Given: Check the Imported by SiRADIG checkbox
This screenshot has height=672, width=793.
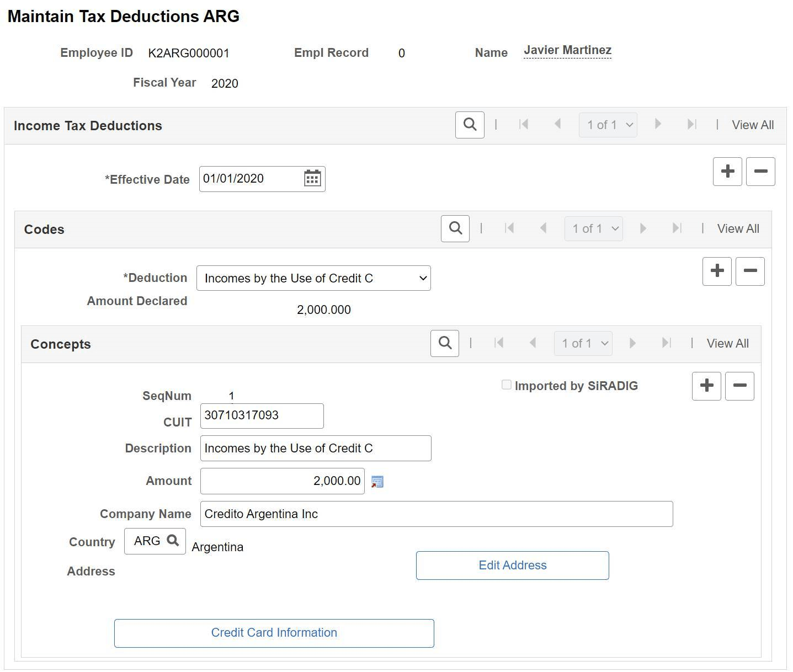Looking at the screenshot, I should pyautogui.click(x=506, y=385).
